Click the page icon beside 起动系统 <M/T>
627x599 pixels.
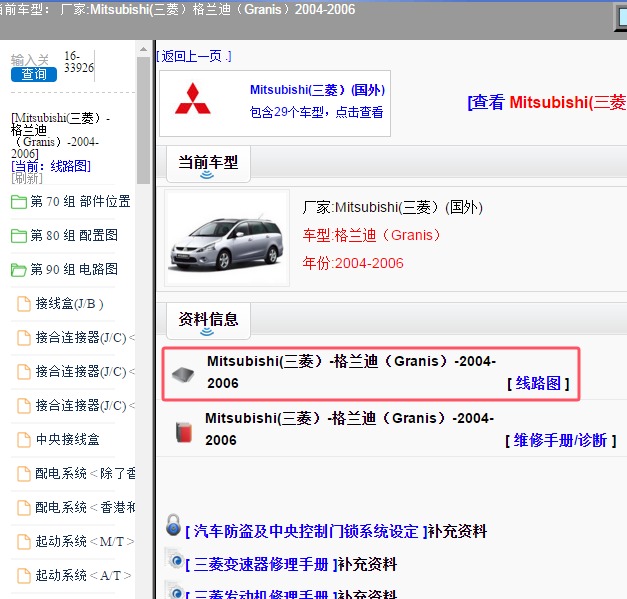24,542
